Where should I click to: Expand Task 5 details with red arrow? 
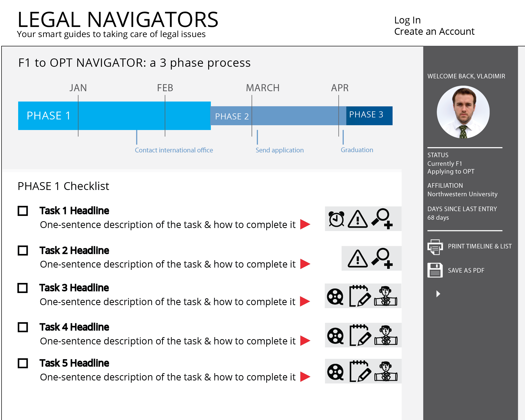[305, 377]
